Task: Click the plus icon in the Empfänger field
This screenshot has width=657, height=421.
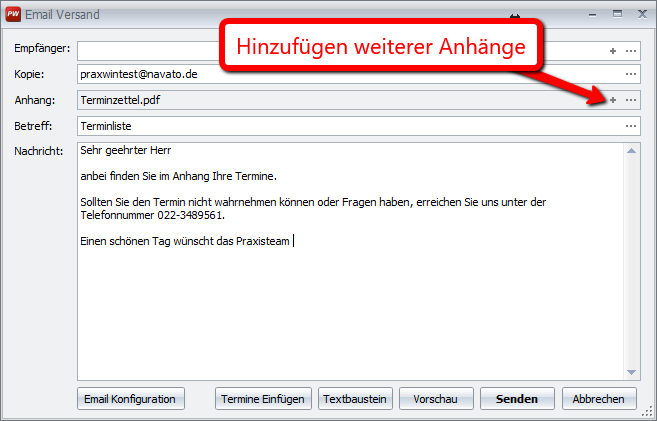Action: coord(613,49)
